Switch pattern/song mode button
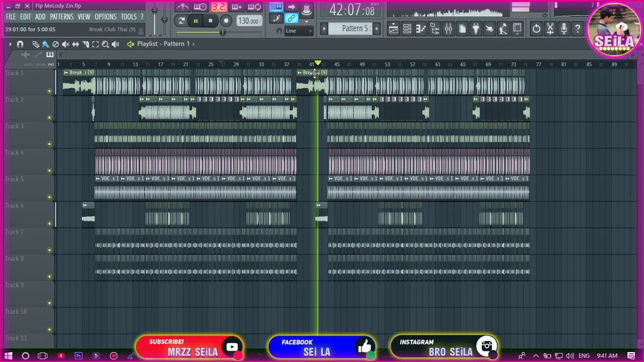644x362 pixels. point(182,21)
